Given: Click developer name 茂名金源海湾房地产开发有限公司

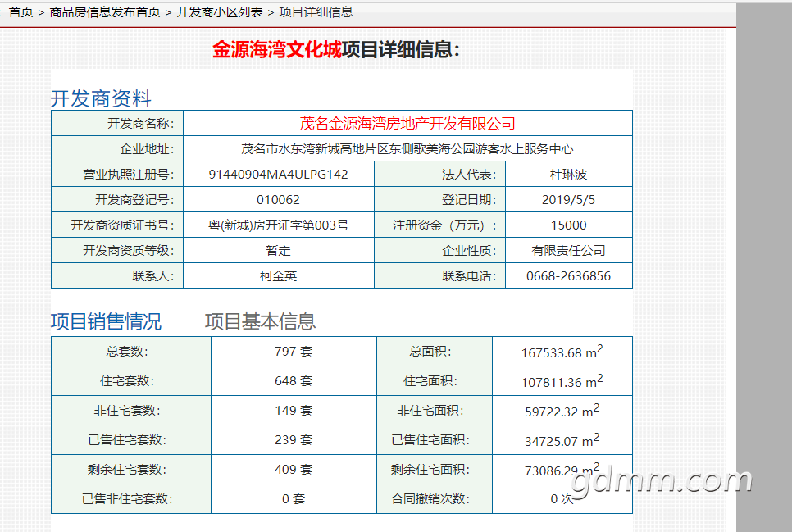Looking at the screenshot, I should pyautogui.click(x=407, y=123).
